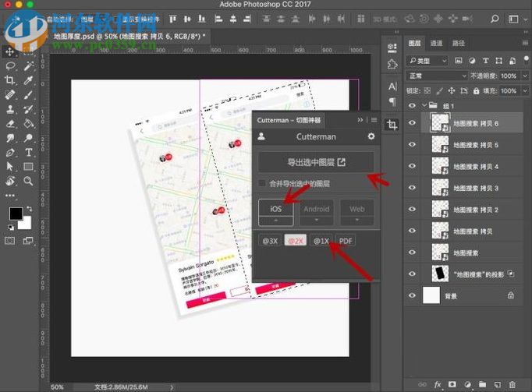Image resolution: width=532 pixels, height=392 pixels.
Task: Open Cutterman user account icon
Action: [x=261, y=136]
